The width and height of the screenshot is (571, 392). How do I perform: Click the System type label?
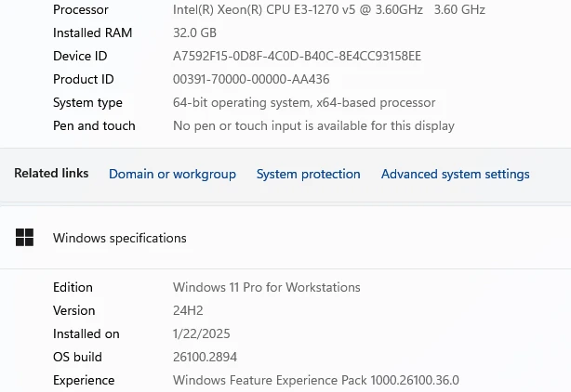point(87,103)
